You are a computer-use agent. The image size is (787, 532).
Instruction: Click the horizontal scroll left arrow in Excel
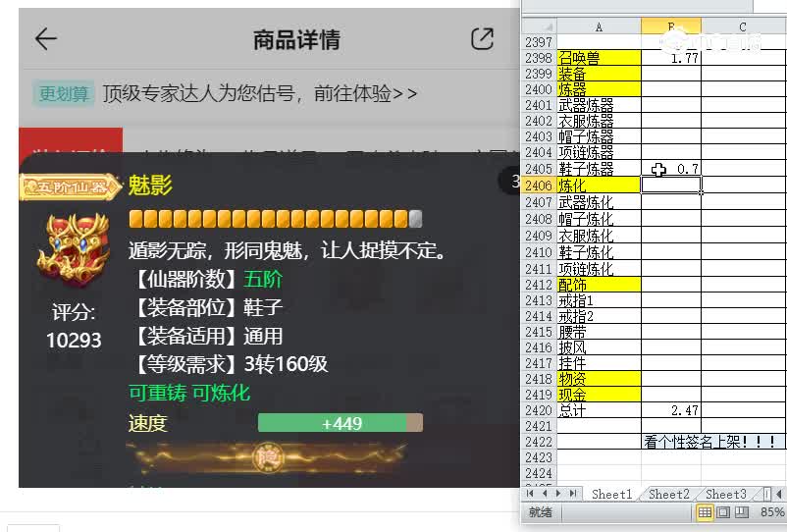click(x=779, y=494)
